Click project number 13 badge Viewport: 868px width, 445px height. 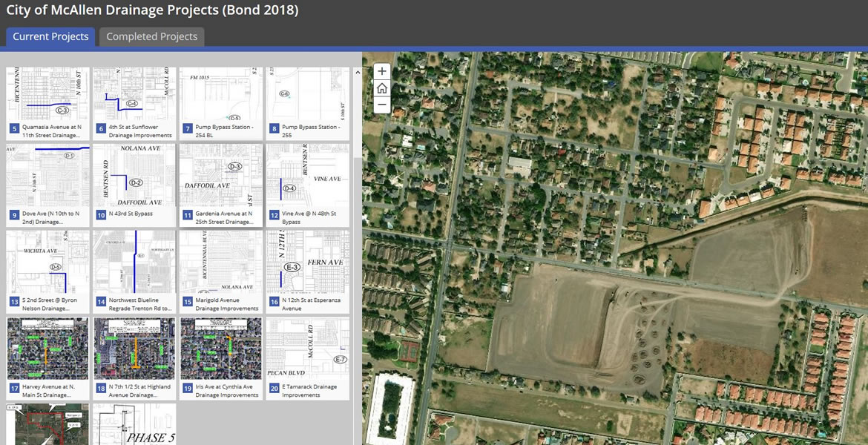point(14,302)
